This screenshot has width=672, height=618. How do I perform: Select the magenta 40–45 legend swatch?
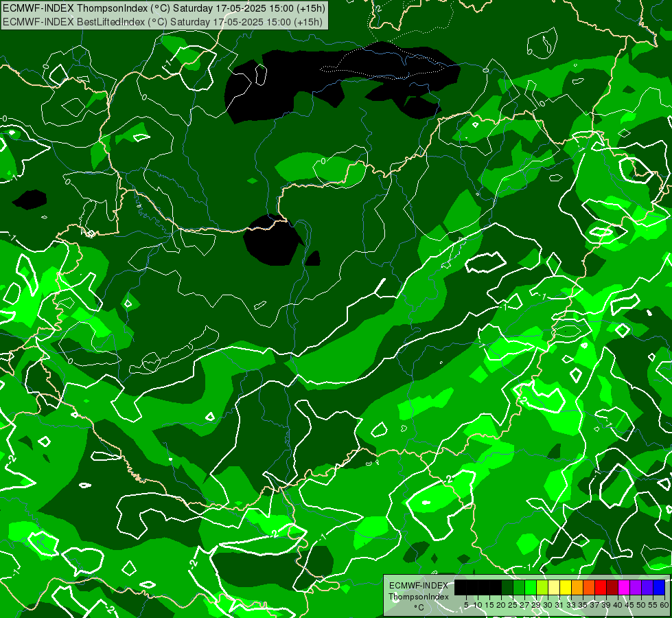tap(624, 587)
